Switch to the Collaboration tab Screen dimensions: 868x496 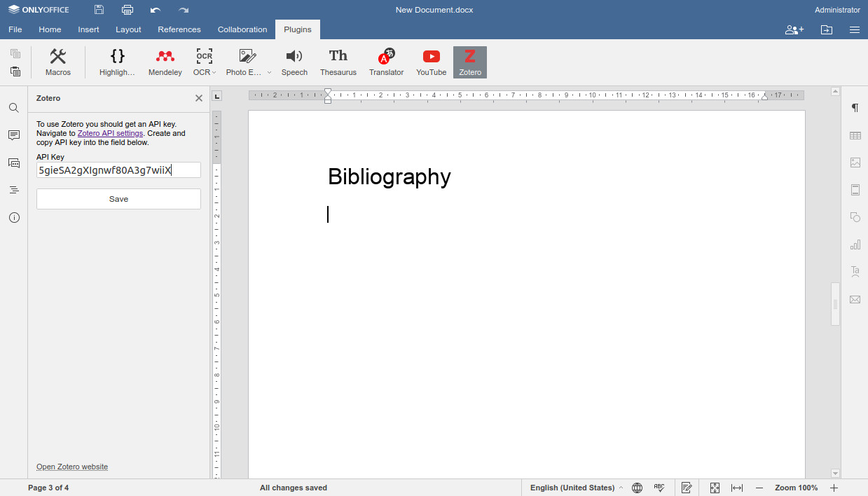242,29
